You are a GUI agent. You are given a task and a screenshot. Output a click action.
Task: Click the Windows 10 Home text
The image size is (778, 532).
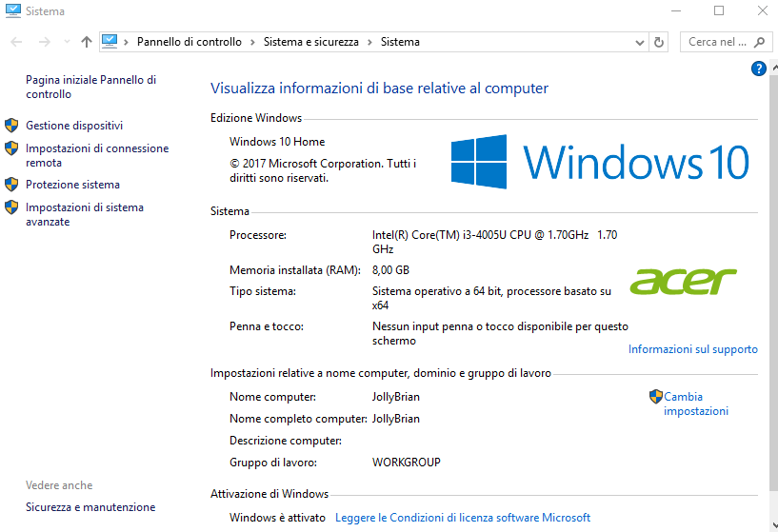tap(277, 142)
